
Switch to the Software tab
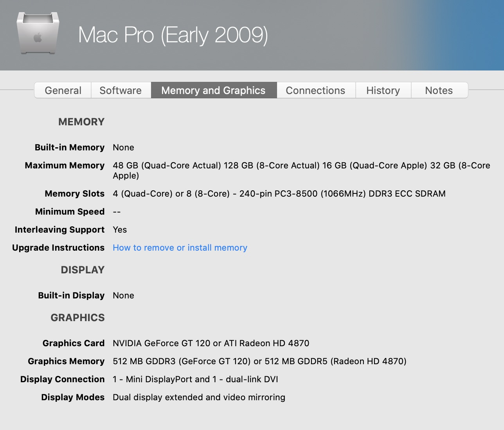[121, 90]
